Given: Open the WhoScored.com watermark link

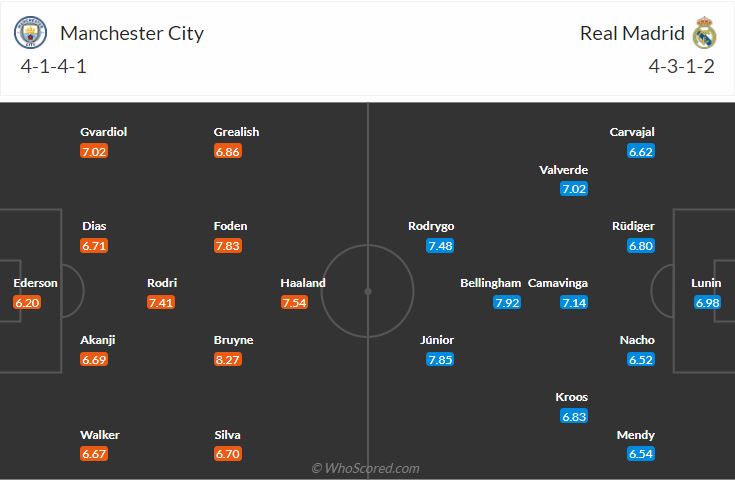Looking at the screenshot, I should [366, 468].
